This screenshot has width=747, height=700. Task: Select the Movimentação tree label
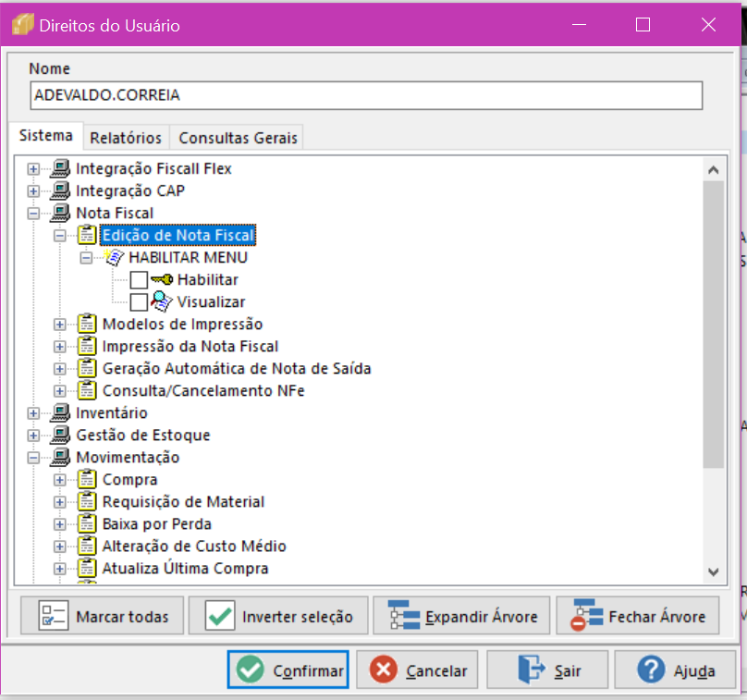click(x=128, y=458)
